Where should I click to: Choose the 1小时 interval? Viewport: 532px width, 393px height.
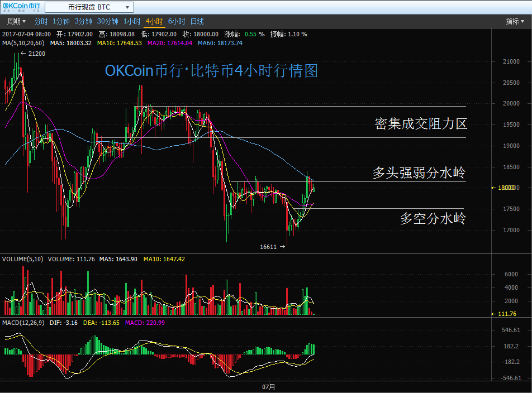coord(132,22)
